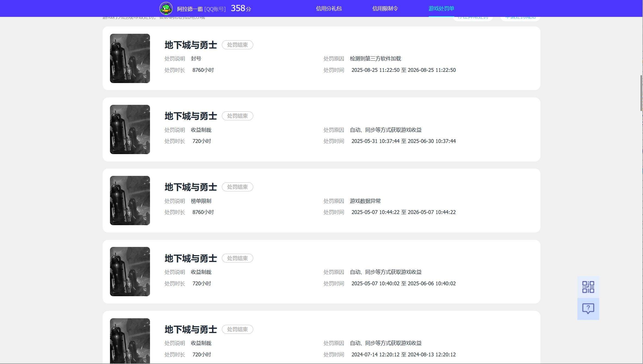Click time range 2025-08-25 11:22:50 至 2026-08-25
The height and width of the screenshot is (364, 643).
(403, 70)
